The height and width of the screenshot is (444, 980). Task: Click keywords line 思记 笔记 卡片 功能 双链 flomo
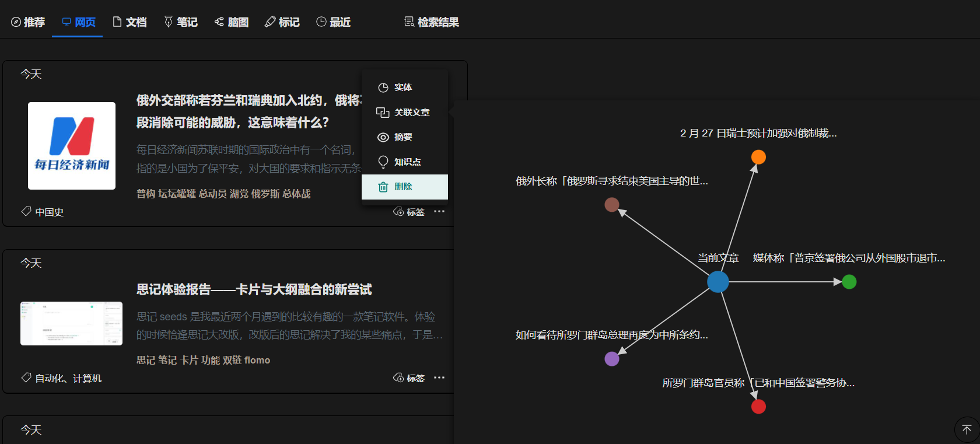204,360
